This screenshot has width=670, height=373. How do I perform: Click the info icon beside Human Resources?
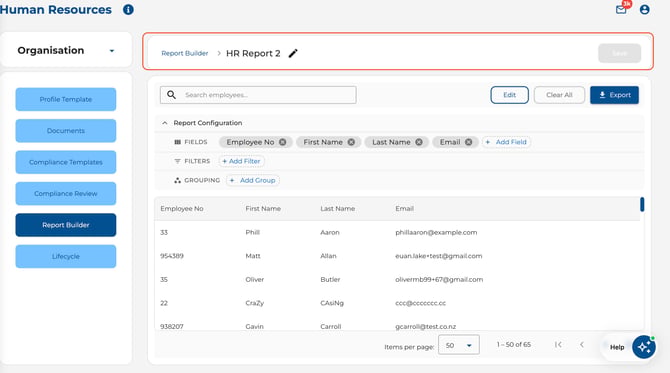pyautogui.click(x=128, y=9)
